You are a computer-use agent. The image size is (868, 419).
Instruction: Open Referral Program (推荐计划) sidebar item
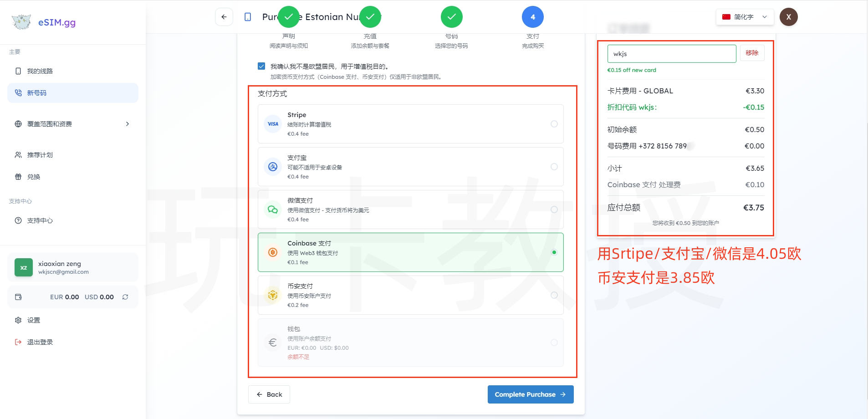pos(73,155)
